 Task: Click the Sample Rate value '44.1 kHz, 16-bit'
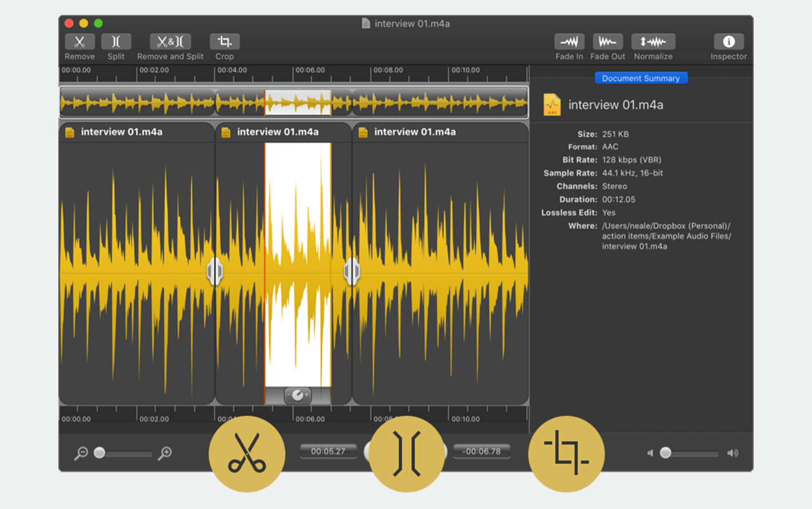(x=632, y=173)
